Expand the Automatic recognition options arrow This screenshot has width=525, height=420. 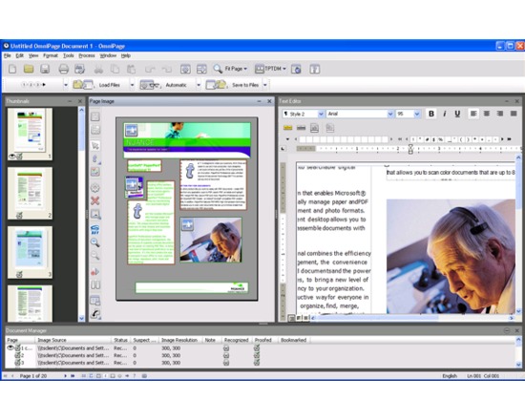199,85
